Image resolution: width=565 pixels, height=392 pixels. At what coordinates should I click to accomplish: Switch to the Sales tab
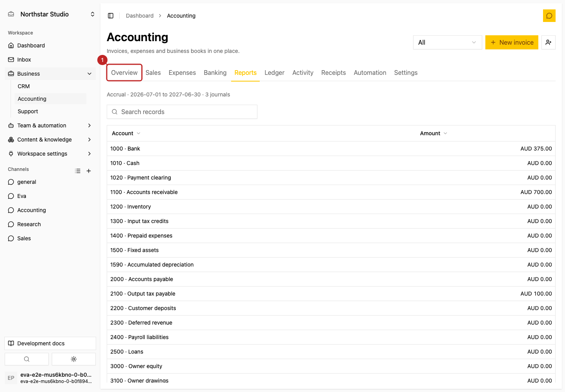(153, 73)
